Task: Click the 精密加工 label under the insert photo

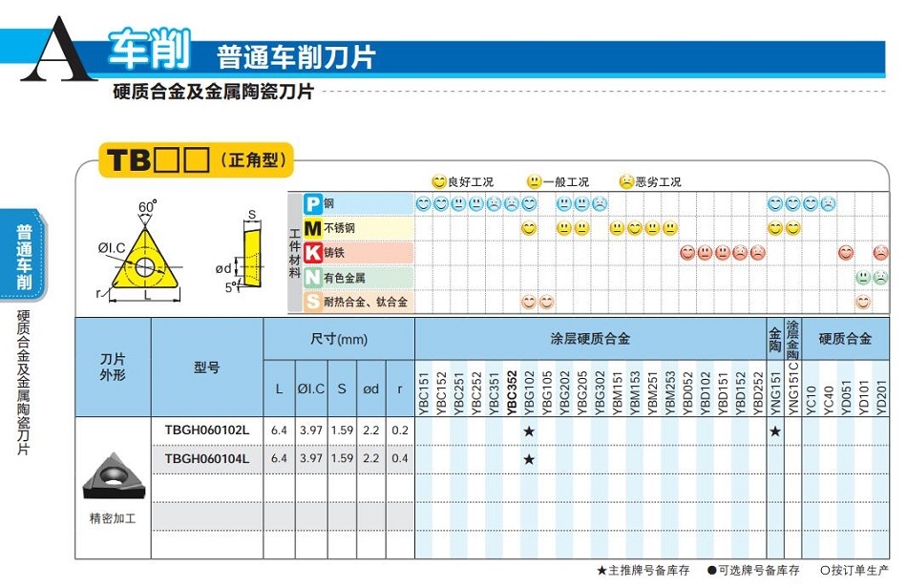Action: [x=113, y=518]
